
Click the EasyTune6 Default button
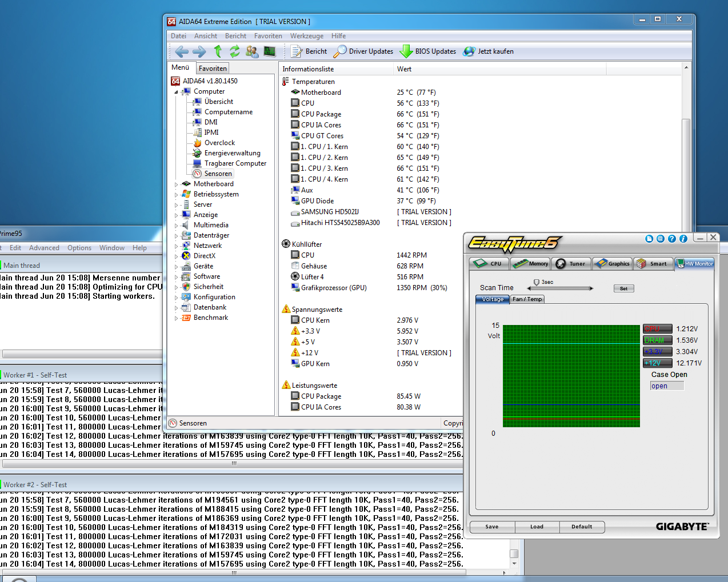click(x=582, y=527)
